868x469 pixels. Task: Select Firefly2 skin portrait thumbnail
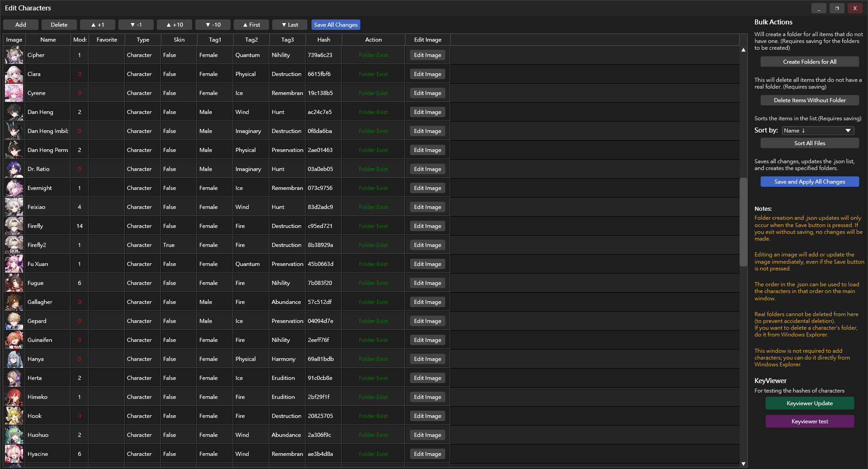pos(14,245)
